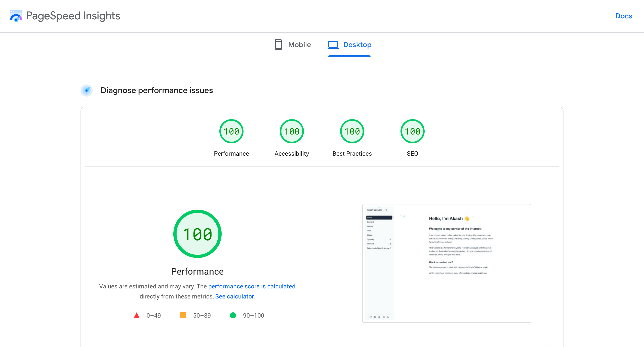This screenshot has width=644, height=347.
Task: Select the Best Practices score gauge
Action: click(x=352, y=131)
